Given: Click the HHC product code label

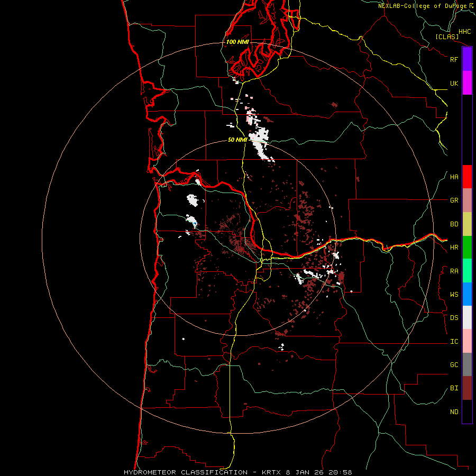Looking at the screenshot, I should click(x=464, y=32).
